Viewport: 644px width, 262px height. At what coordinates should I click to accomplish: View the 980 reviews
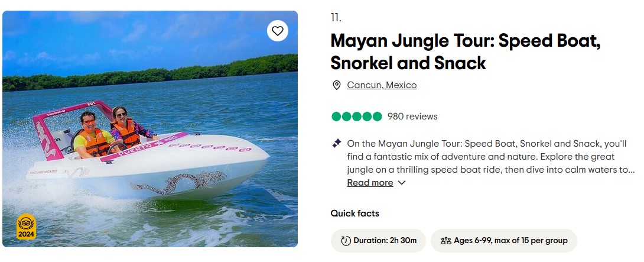(x=412, y=117)
